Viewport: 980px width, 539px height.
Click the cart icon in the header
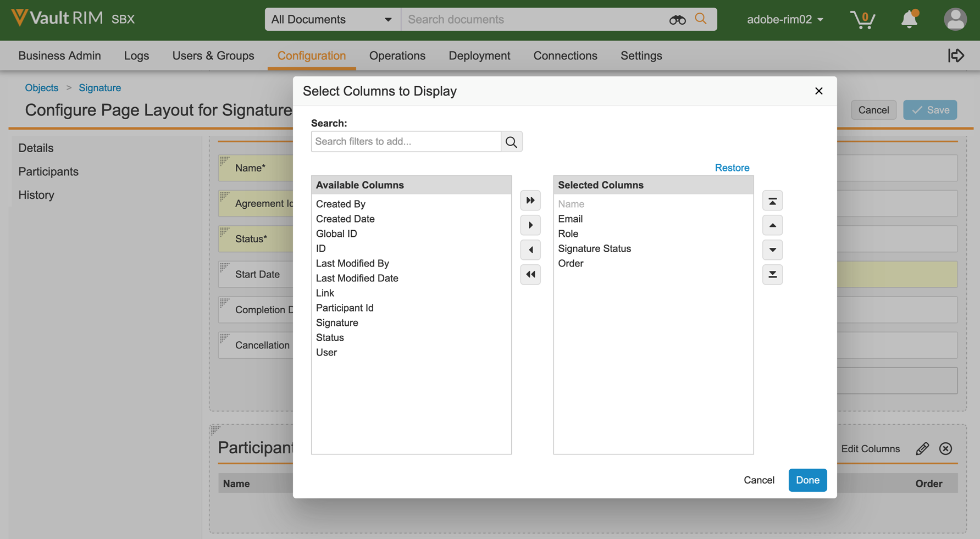coord(863,19)
